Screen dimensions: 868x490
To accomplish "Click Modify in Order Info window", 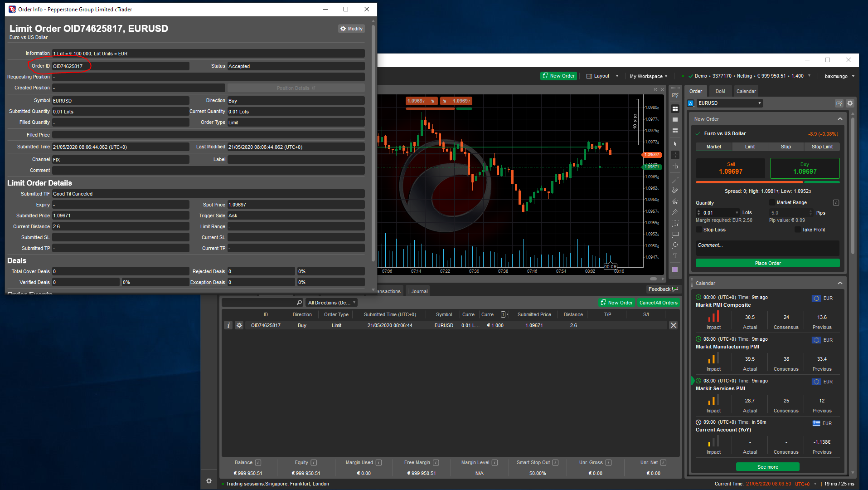I will [x=351, y=29].
